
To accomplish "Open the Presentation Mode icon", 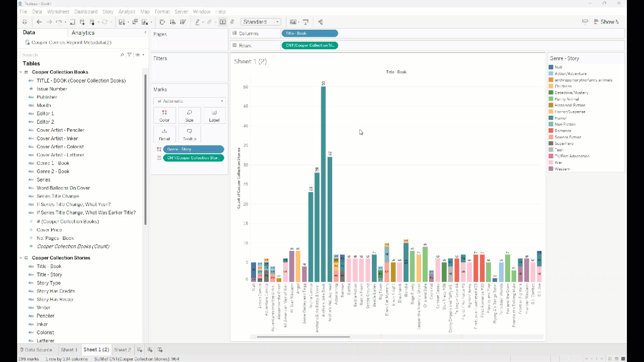I will tap(306, 22).
